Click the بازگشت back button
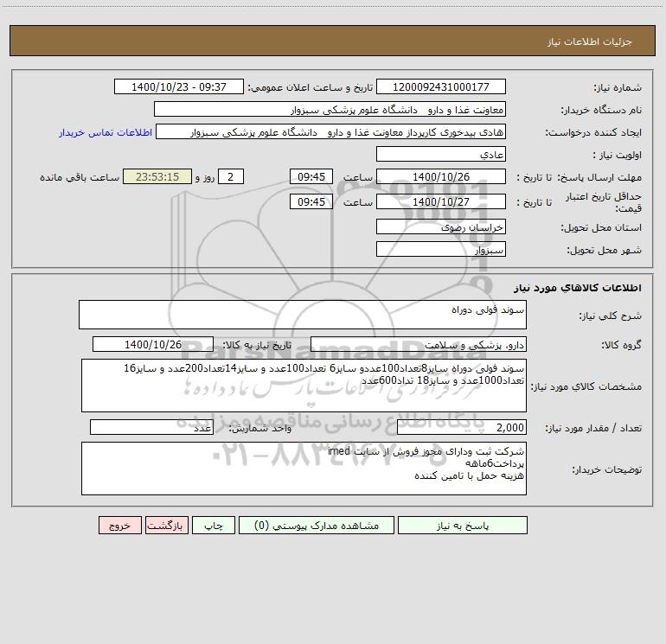The height and width of the screenshot is (644, 666). [x=166, y=526]
